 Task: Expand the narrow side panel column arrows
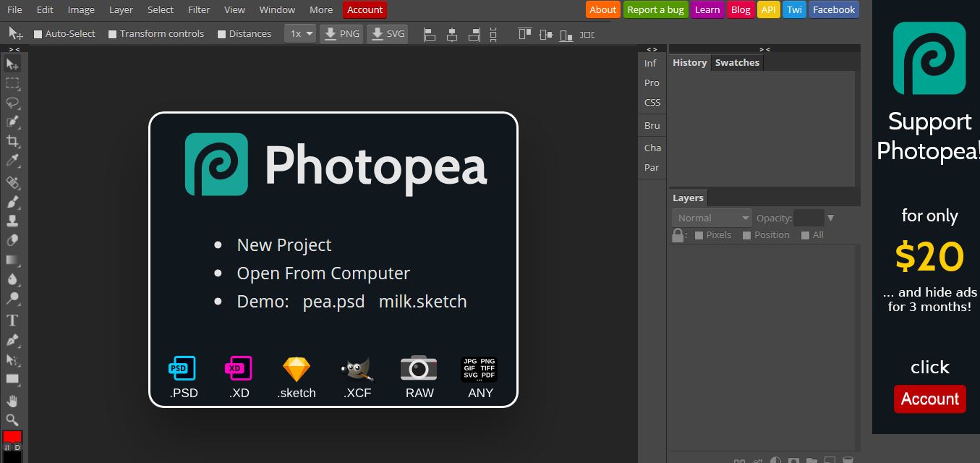[652, 49]
